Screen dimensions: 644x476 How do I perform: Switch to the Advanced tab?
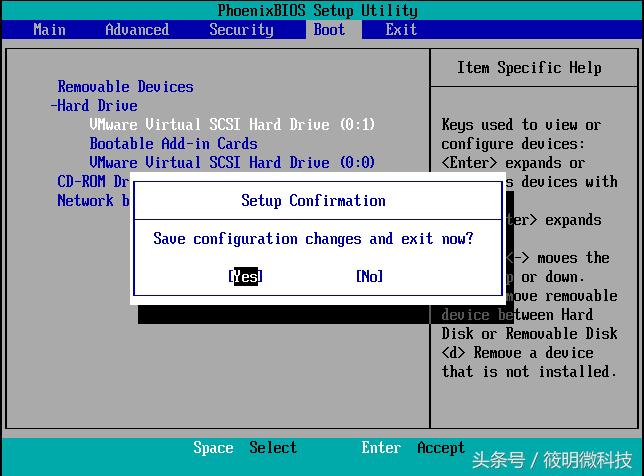click(137, 30)
